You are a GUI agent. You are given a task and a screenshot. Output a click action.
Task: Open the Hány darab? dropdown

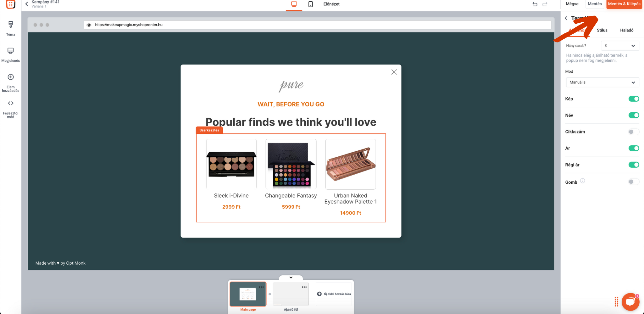(x=620, y=46)
